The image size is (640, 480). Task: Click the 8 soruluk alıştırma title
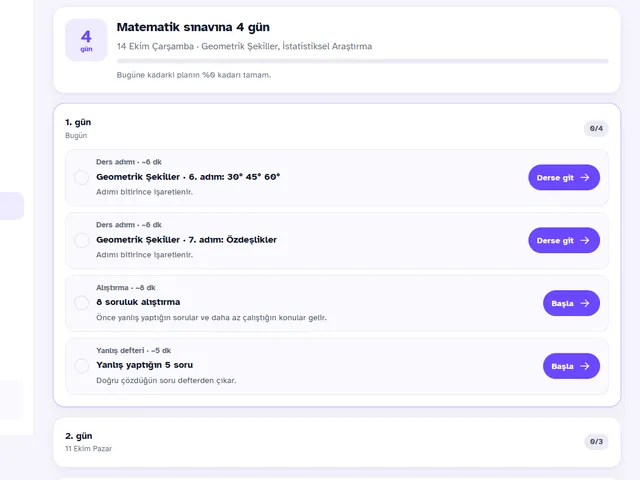pyautogui.click(x=138, y=302)
